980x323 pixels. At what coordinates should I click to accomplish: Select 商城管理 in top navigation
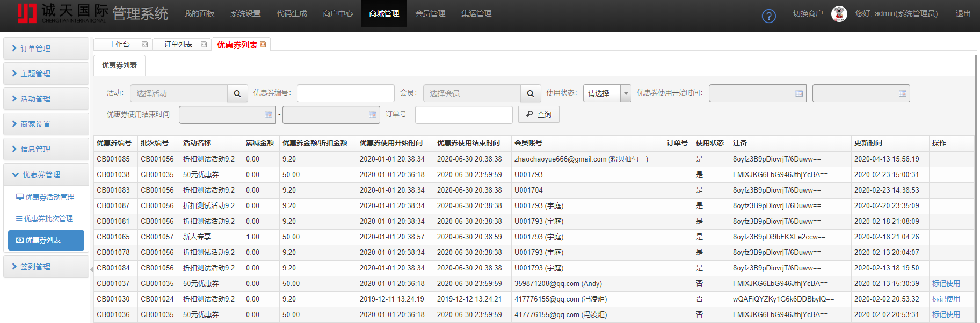[384, 13]
